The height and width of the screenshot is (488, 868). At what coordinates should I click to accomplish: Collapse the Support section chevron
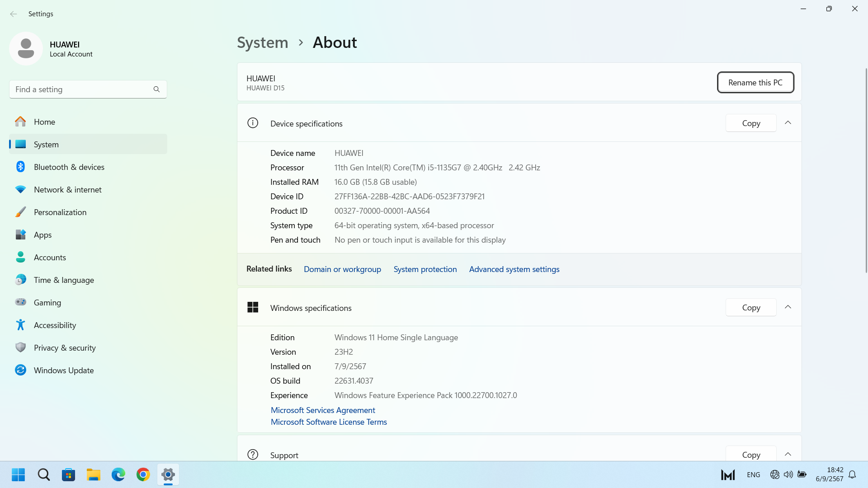[788, 455]
